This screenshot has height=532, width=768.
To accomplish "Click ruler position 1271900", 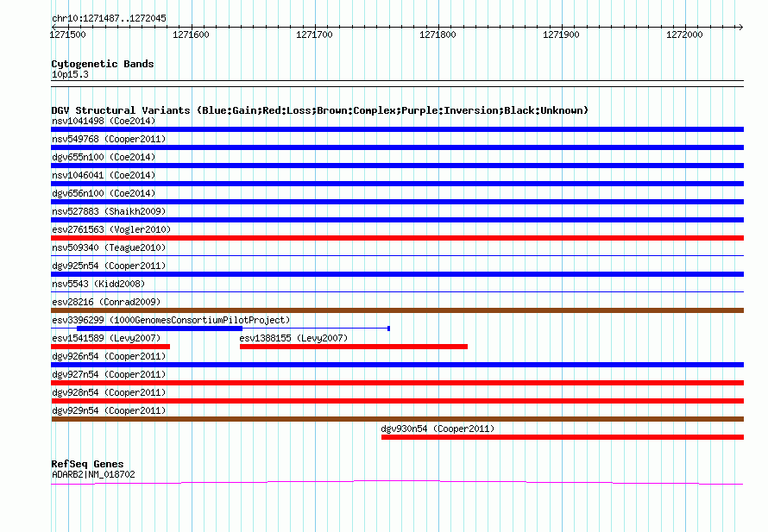I will click(561, 34).
